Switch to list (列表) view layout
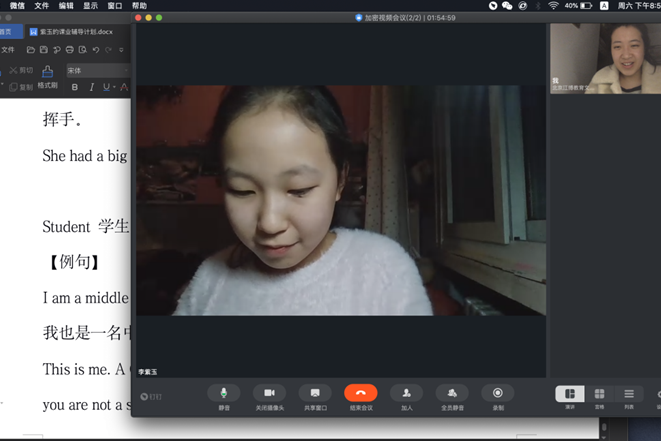661x441 pixels. (629, 394)
